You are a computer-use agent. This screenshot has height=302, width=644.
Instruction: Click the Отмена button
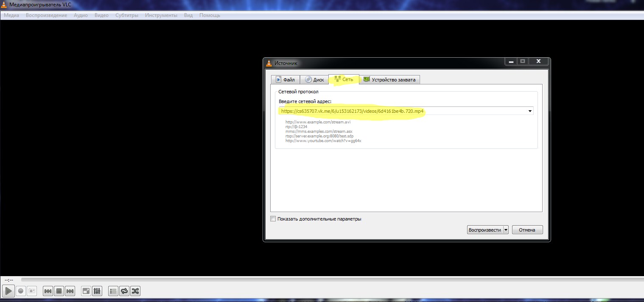527,230
